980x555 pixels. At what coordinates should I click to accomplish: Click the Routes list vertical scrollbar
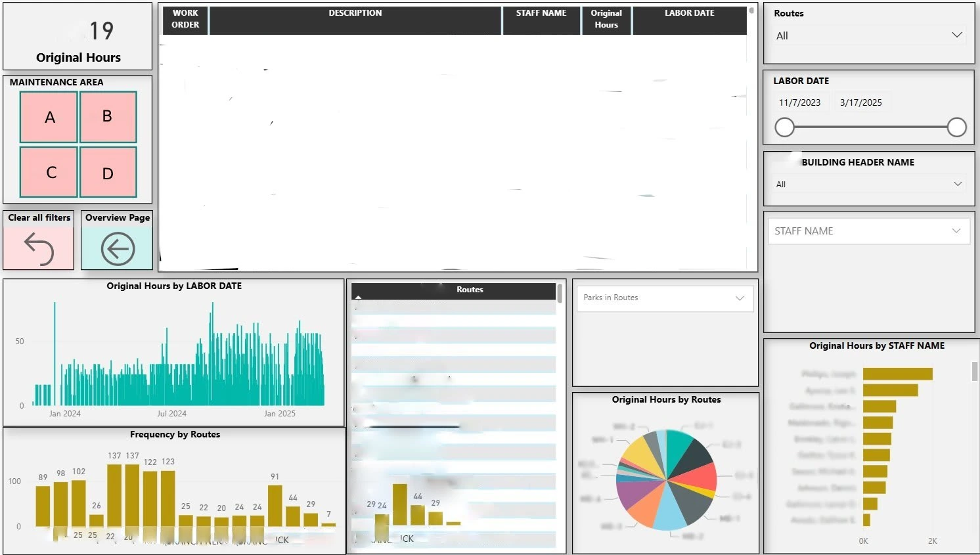point(560,293)
